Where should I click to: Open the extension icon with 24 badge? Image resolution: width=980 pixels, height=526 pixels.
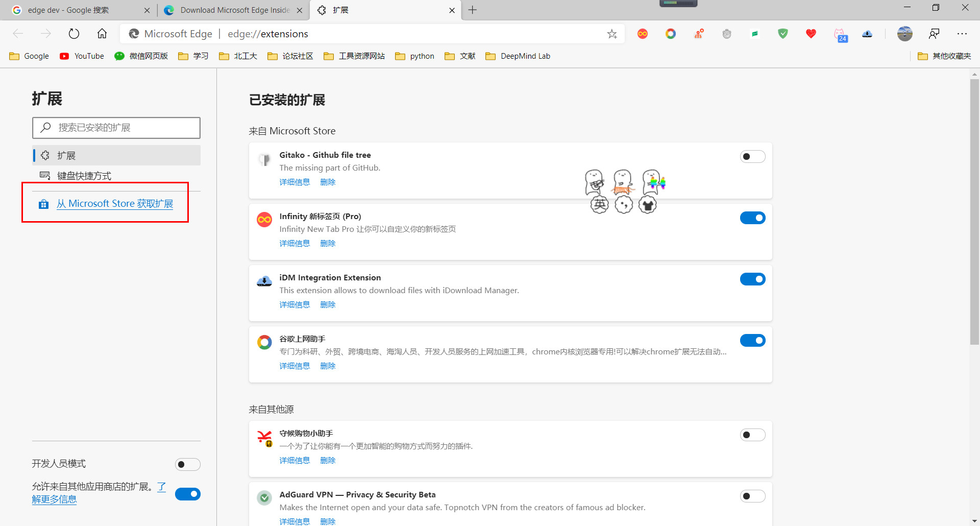[840, 35]
